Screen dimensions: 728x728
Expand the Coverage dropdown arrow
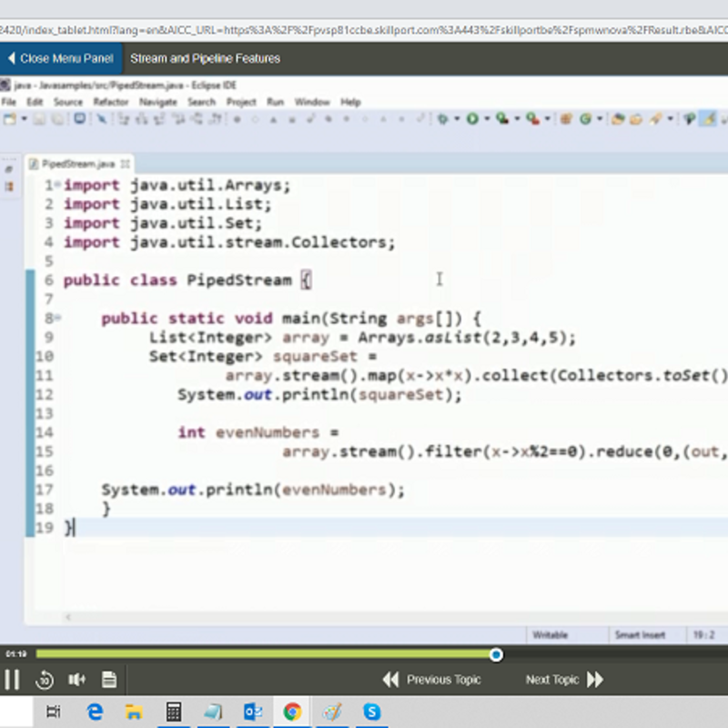coord(517,119)
